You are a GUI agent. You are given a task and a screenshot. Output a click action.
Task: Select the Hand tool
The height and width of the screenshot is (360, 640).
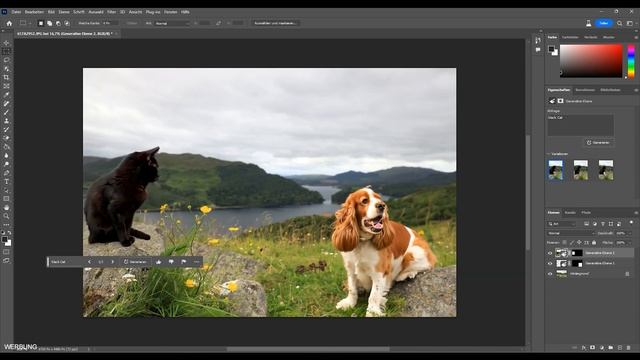tap(6, 207)
